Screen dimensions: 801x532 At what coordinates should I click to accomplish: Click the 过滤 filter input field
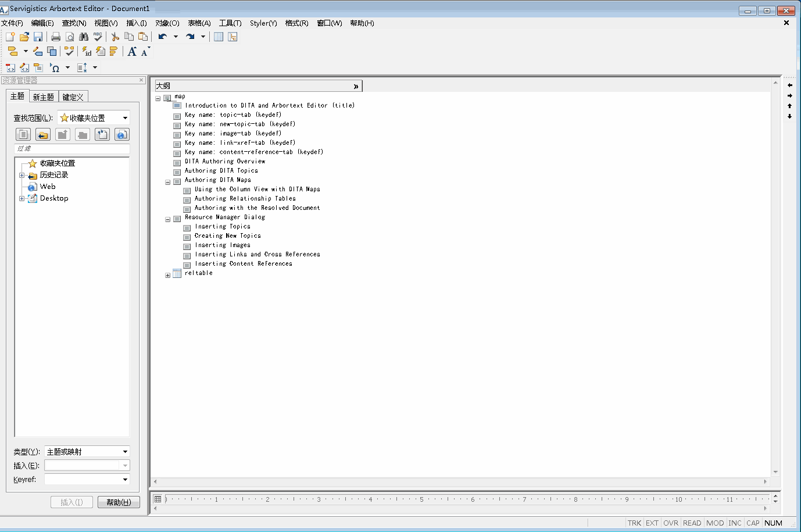click(72, 149)
